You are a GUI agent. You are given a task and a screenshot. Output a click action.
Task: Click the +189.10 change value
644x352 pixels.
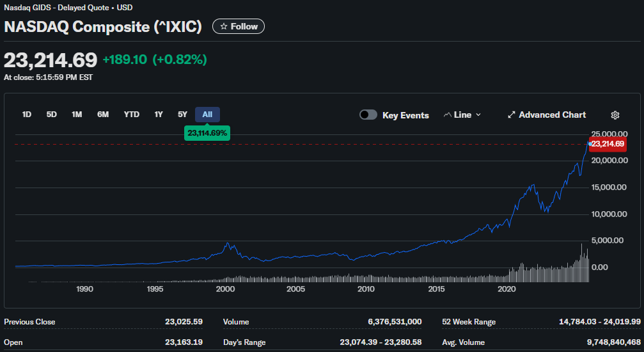(x=125, y=60)
